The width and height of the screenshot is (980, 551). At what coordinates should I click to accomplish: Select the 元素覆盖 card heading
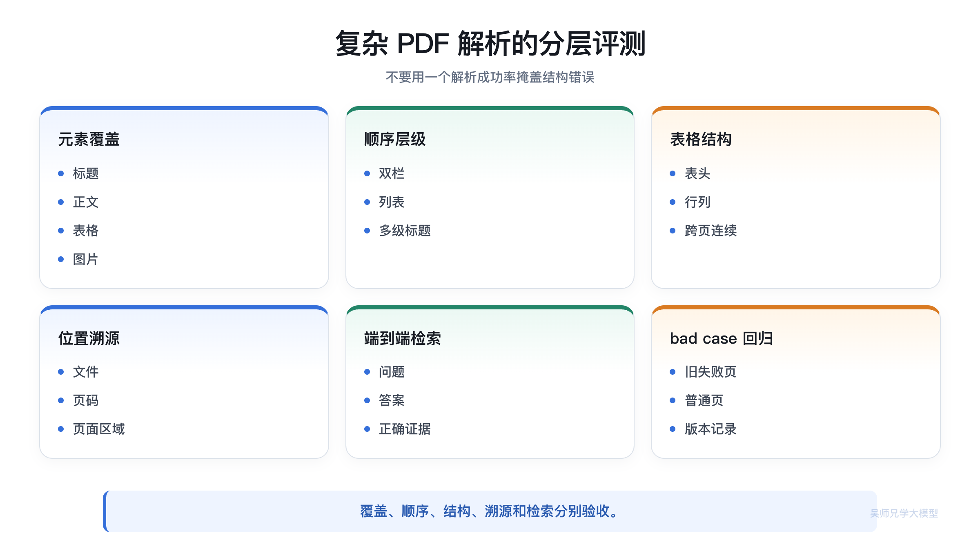pos(89,139)
